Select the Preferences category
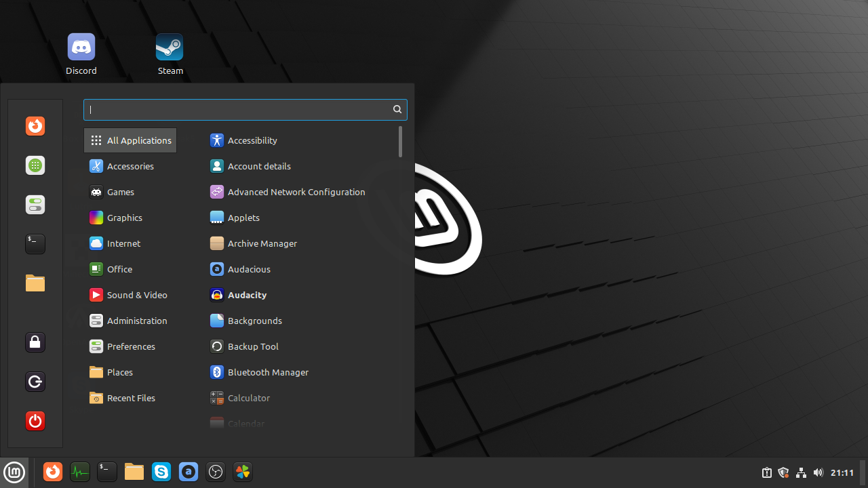Image resolution: width=868 pixels, height=488 pixels. (x=130, y=346)
